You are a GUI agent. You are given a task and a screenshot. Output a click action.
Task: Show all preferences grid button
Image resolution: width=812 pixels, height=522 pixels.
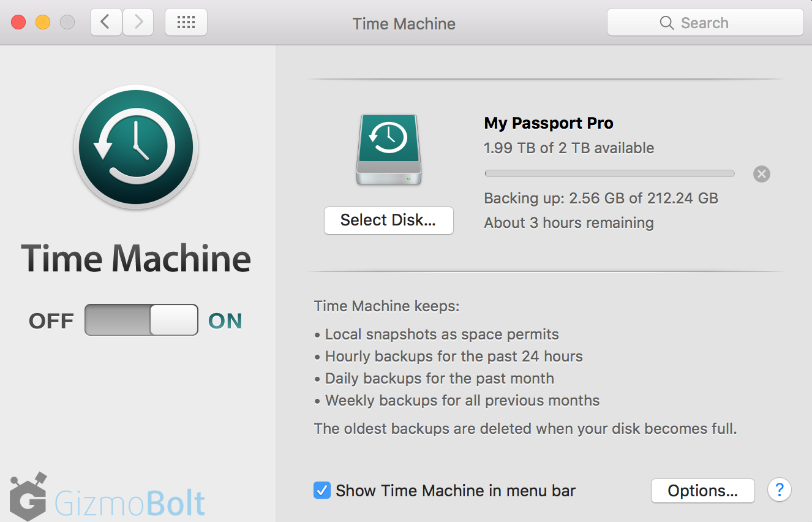point(186,23)
